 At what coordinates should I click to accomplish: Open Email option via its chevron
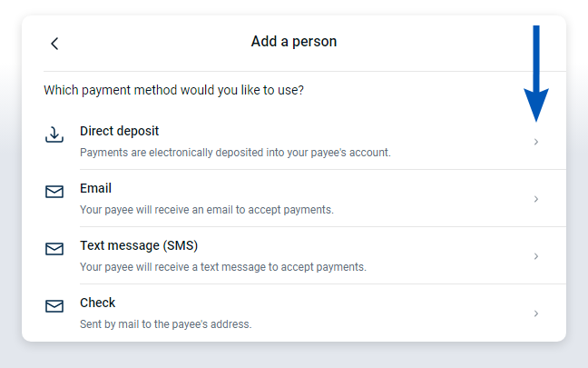pyautogui.click(x=536, y=199)
